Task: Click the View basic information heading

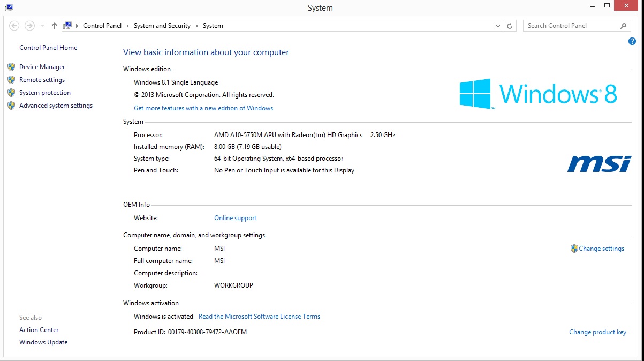Action: [206, 52]
